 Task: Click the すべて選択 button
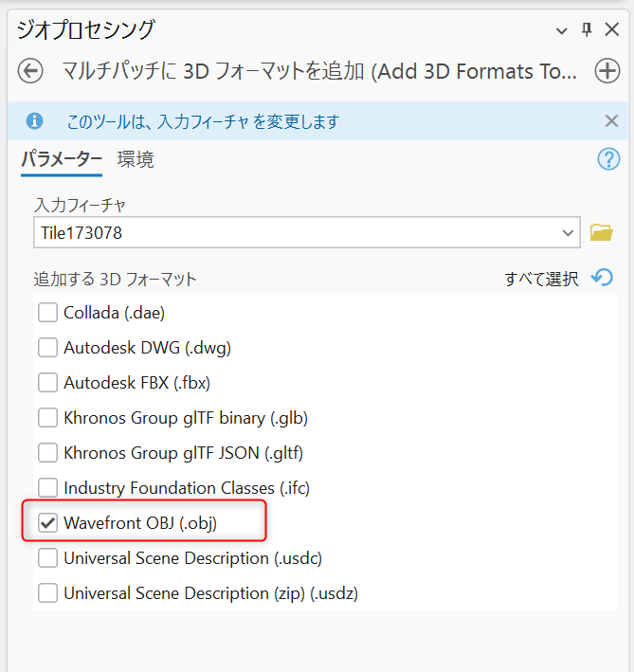541,279
